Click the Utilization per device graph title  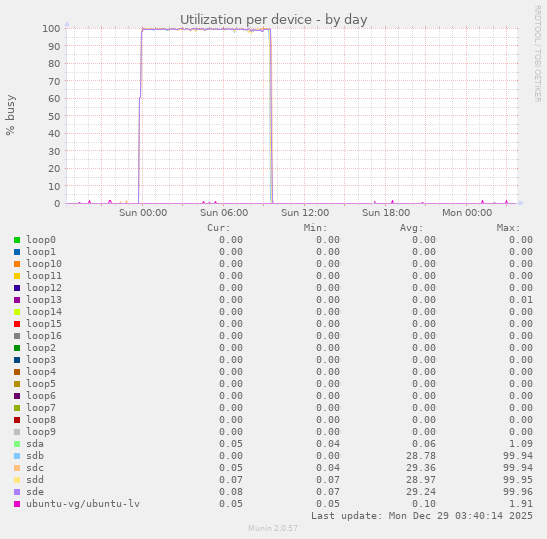tap(274, 20)
